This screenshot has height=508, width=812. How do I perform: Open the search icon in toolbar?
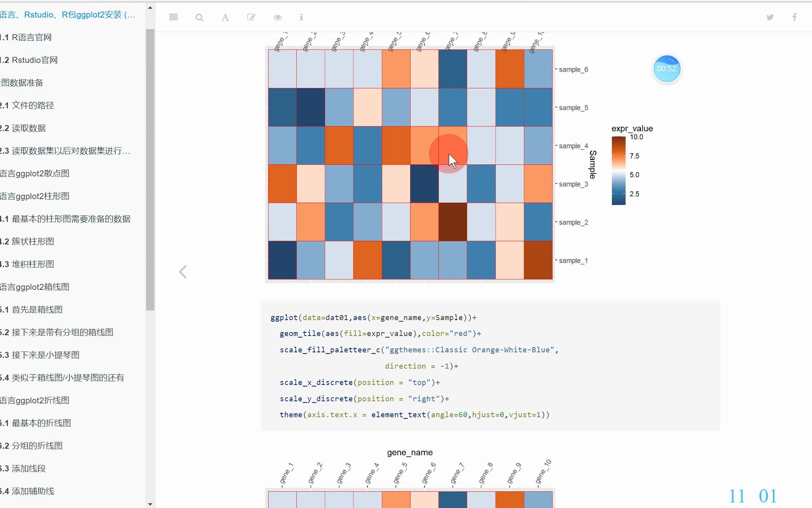[199, 18]
